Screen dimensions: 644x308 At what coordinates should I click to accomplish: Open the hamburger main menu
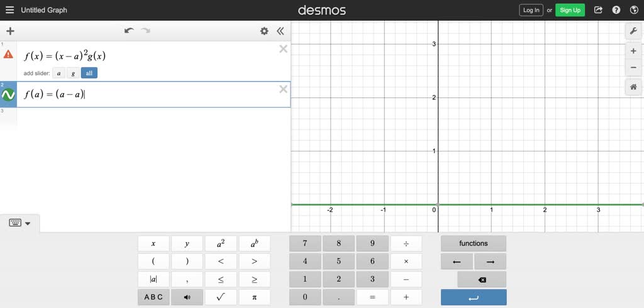tap(9, 10)
